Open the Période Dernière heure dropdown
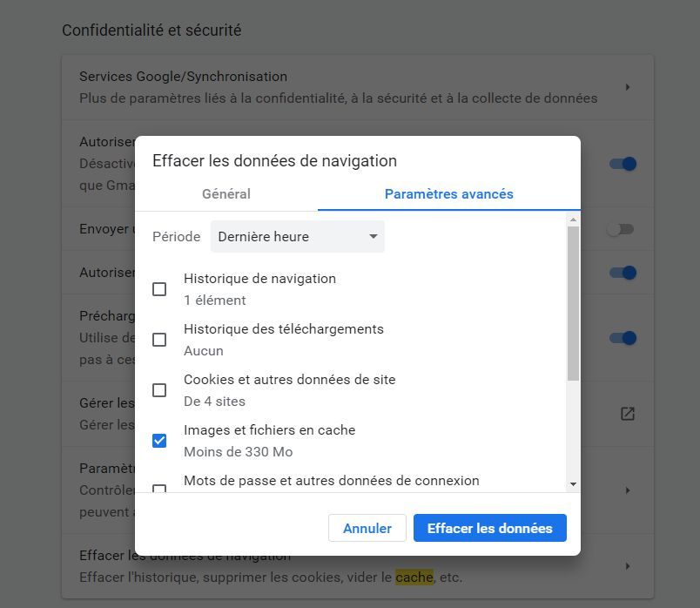Viewport: 700px width, 608px height. 297,237
